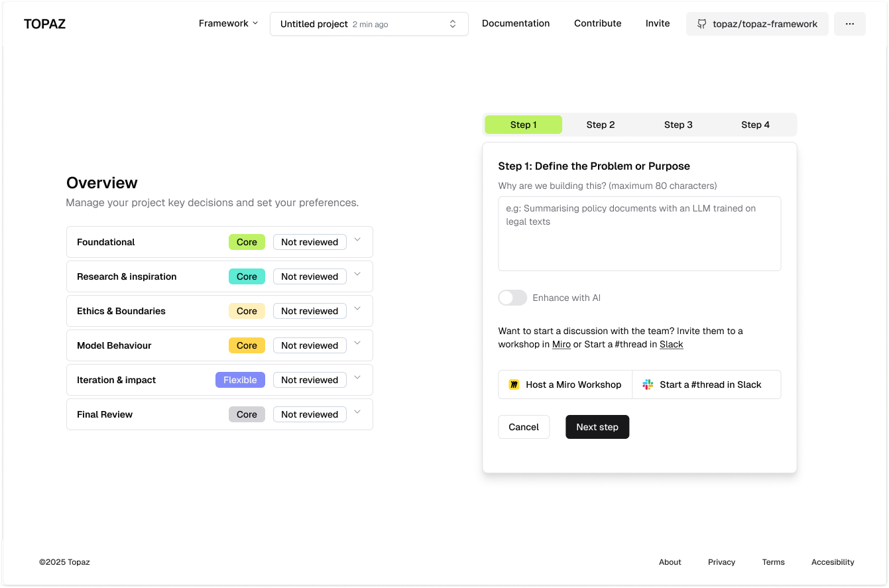The height and width of the screenshot is (588, 889).
Task: Click the Cancel button
Action: point(523,427)
